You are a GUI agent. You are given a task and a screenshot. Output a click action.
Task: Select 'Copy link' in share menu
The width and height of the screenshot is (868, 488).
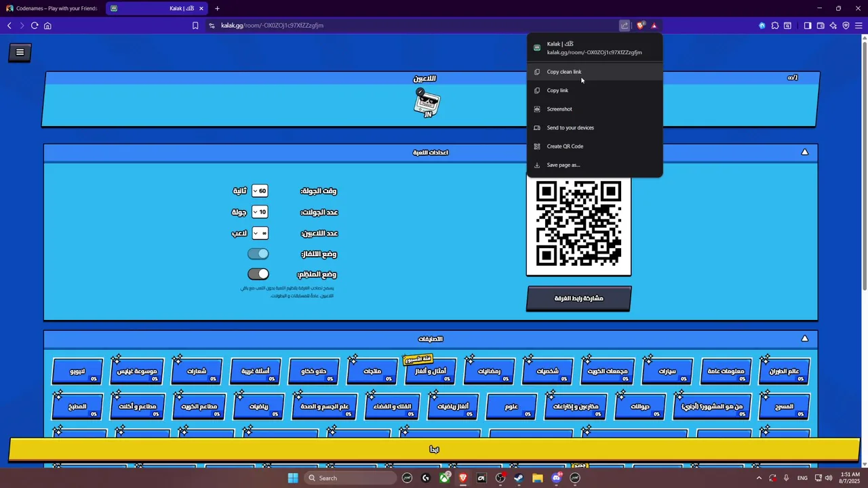(x=595, y=90)
